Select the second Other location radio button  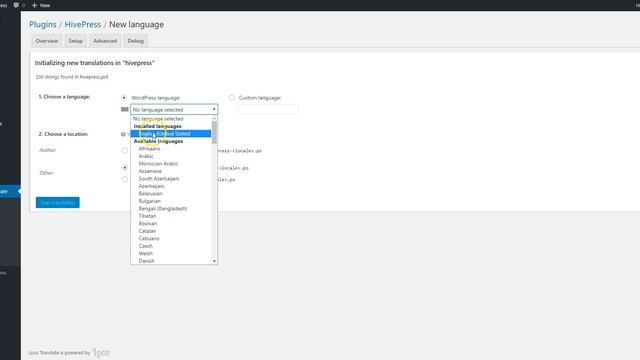(x=125, y=179)
